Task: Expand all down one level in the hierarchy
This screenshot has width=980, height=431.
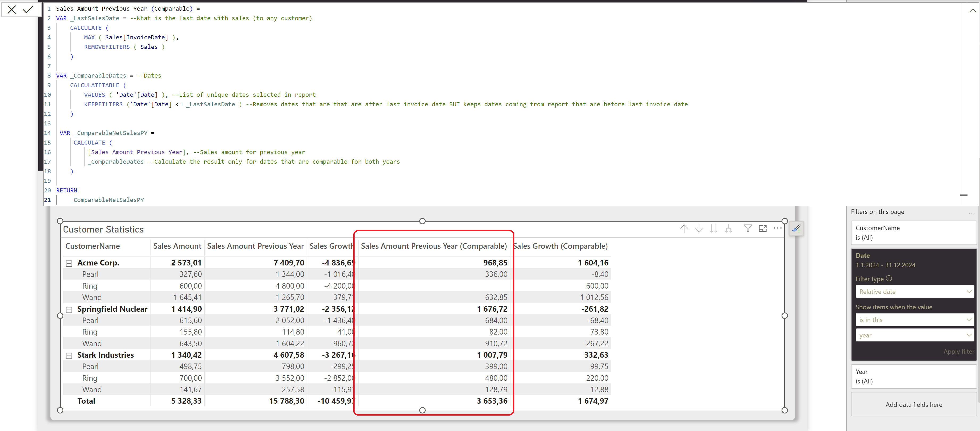Action: (x=728, y=229)
